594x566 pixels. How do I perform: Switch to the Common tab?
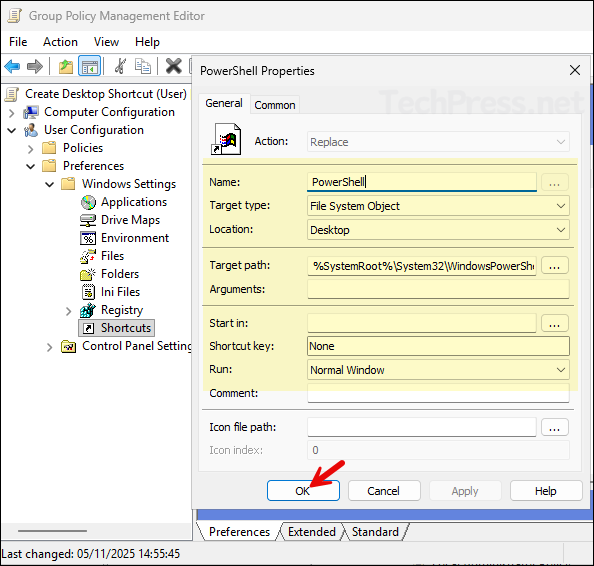[275, 105]
